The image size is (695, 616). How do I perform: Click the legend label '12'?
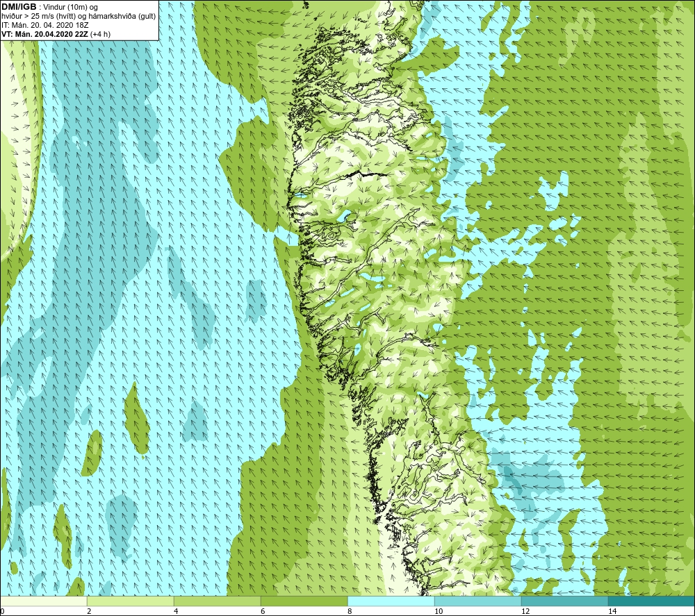point(525,612)
